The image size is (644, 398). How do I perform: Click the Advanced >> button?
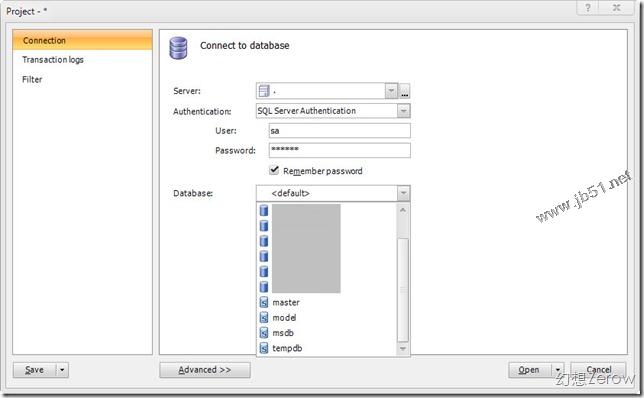(x=205, y=370)
